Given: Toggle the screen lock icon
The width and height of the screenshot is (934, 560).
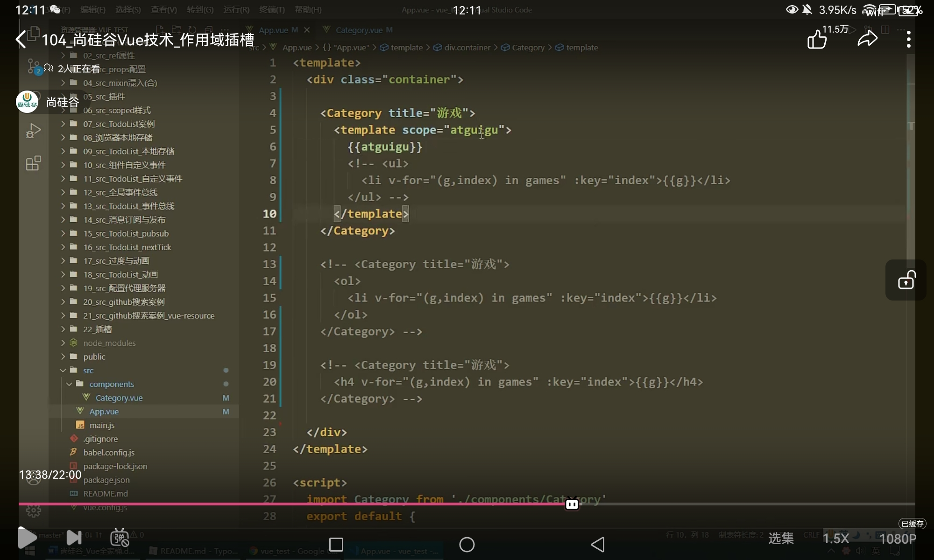Looking at the screenshot, I should click(906, 280).
